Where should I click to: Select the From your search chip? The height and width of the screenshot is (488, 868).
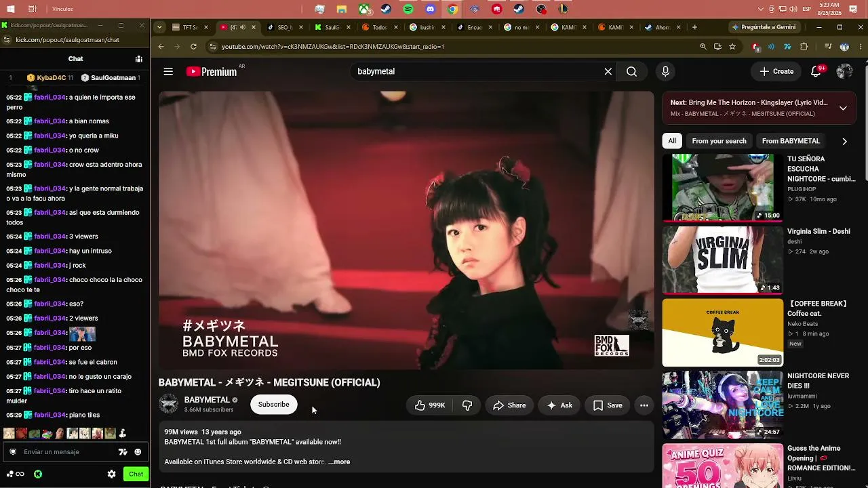pyautogui.click(x=719, y=141)
